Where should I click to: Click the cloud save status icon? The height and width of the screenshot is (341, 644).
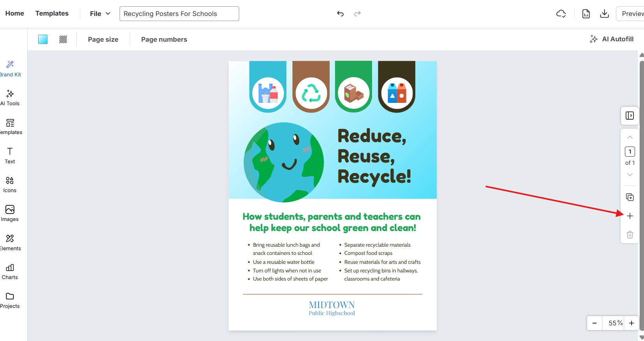click(x=561, y=14)
